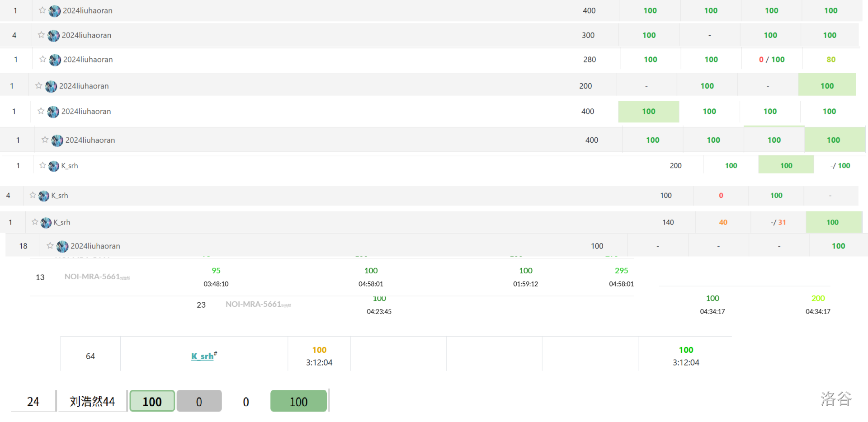This screenshot has height=422, width=868.
Task: Toggle favorite star for K_srh in rank 4 row
Action: pyautogui.click(x=33, y=195)
